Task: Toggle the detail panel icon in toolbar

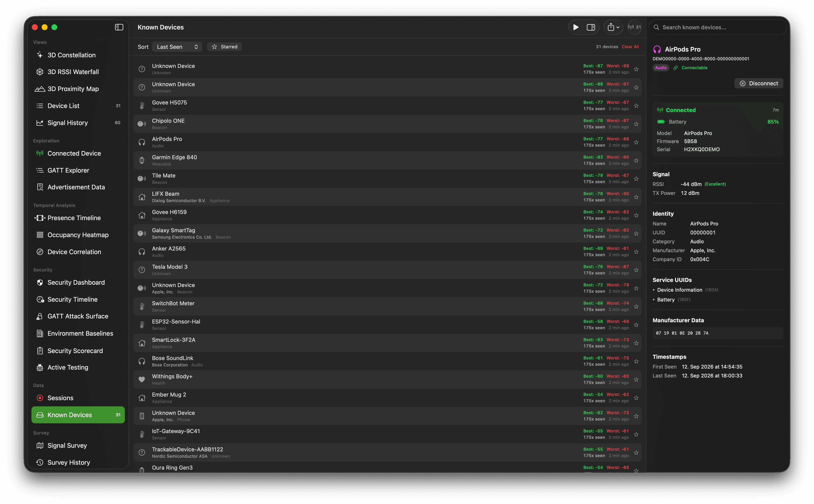Action: (591, 27)
